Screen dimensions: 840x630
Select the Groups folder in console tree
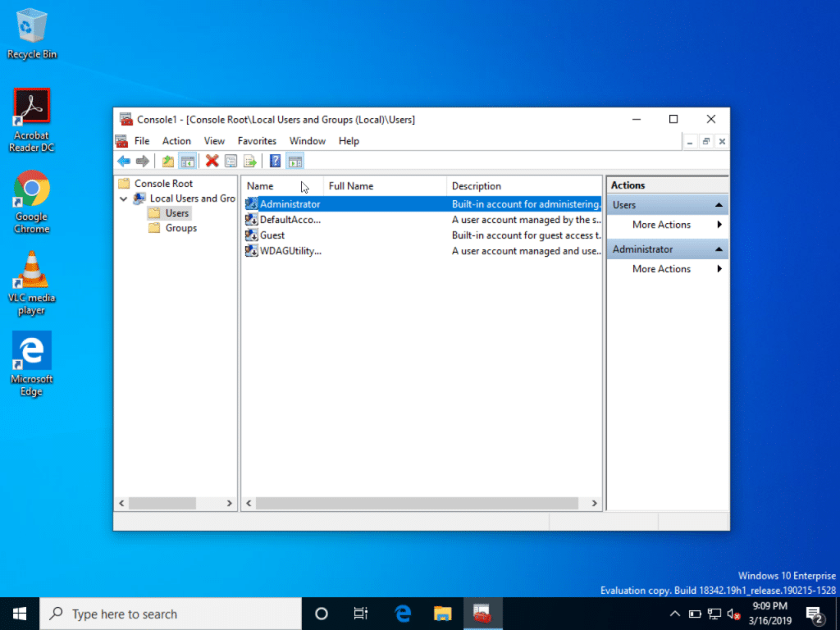[177, 228]
